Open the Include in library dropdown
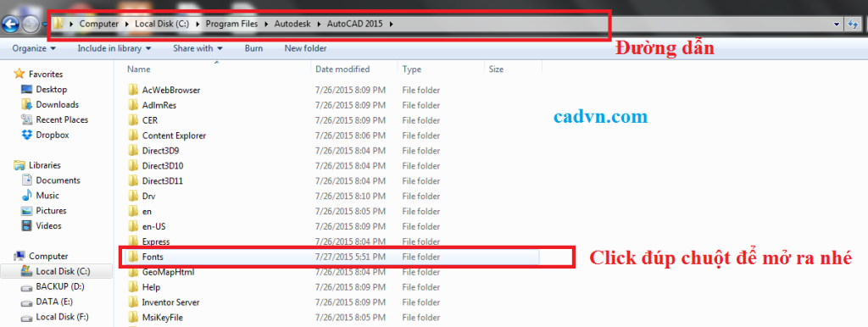The image size is (868, 327). (114, 48)
